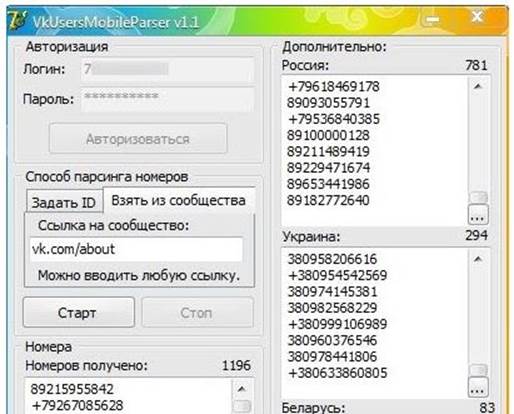This screenshot has width=514, height=414.
Task: Click the Старт button
Action: click(x=79, y=313)
